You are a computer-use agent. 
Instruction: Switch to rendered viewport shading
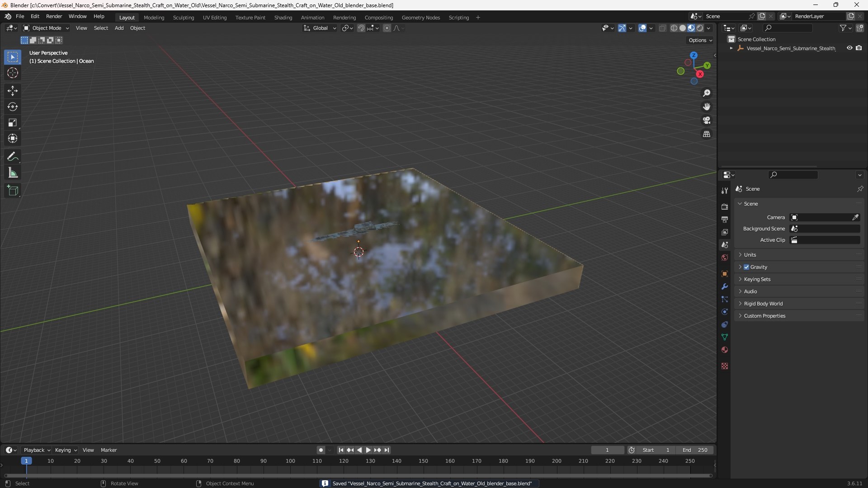[x=700, y=28]
